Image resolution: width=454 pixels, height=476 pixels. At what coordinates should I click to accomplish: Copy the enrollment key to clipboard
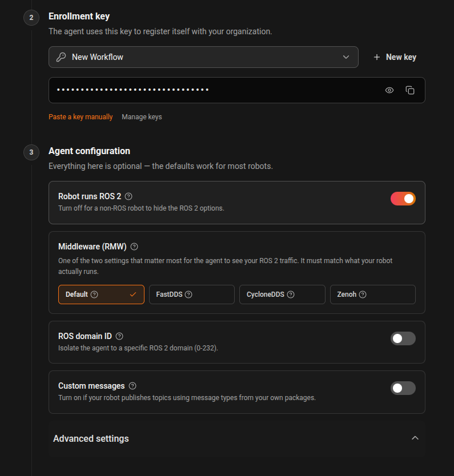pyautogui.click(x=410, y=90)
